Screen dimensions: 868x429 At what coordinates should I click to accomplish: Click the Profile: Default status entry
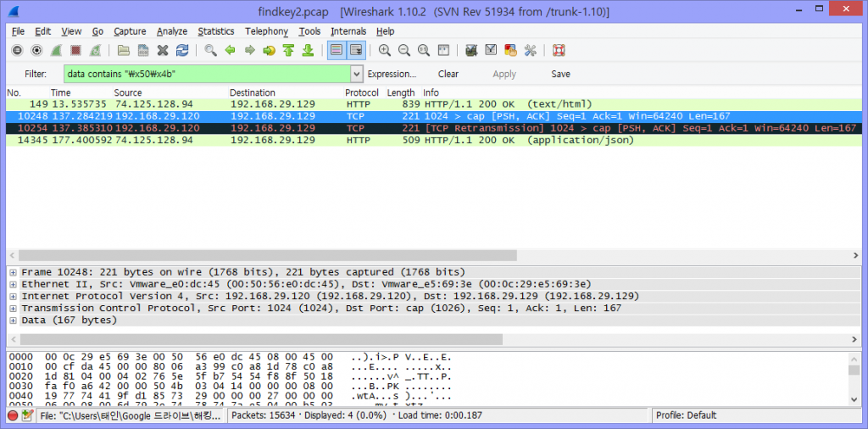click(x=686, y=415)
